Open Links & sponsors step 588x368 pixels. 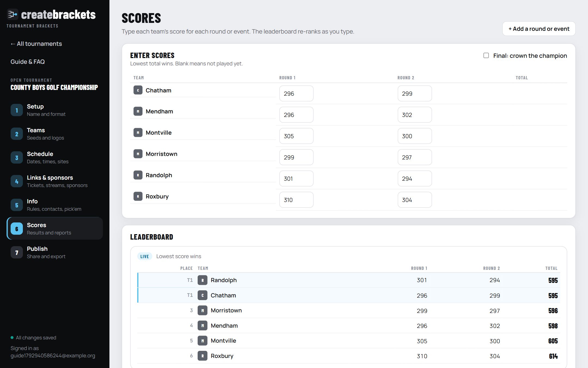click(54, 181)
